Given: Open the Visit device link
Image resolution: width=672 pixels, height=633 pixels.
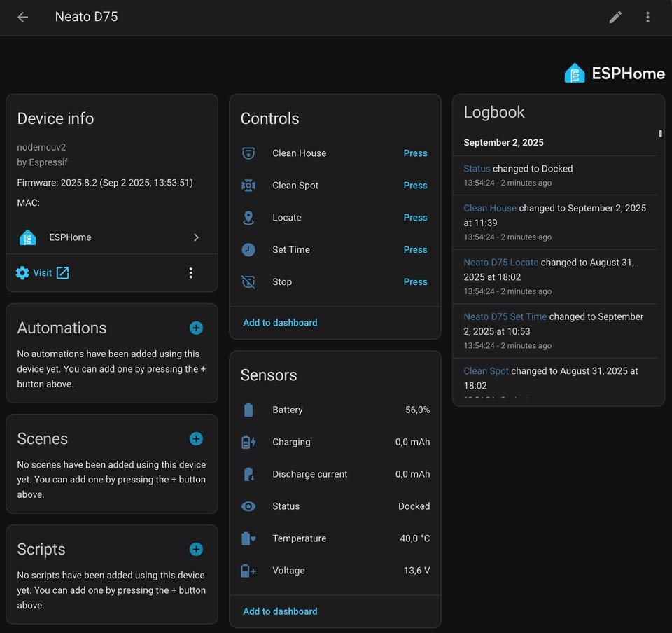Looking at the screenshot, I should pyautogui.click(x=43, y=273).
